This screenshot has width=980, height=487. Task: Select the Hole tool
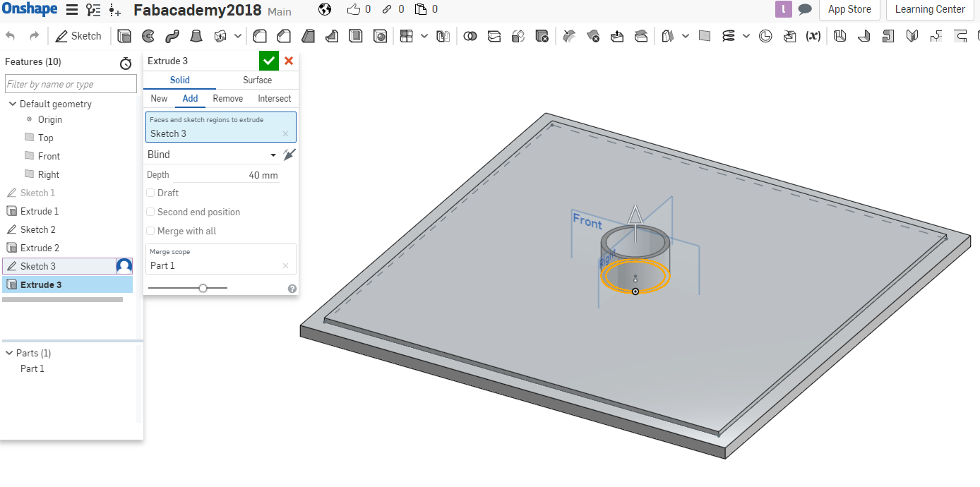click(381, 36)
